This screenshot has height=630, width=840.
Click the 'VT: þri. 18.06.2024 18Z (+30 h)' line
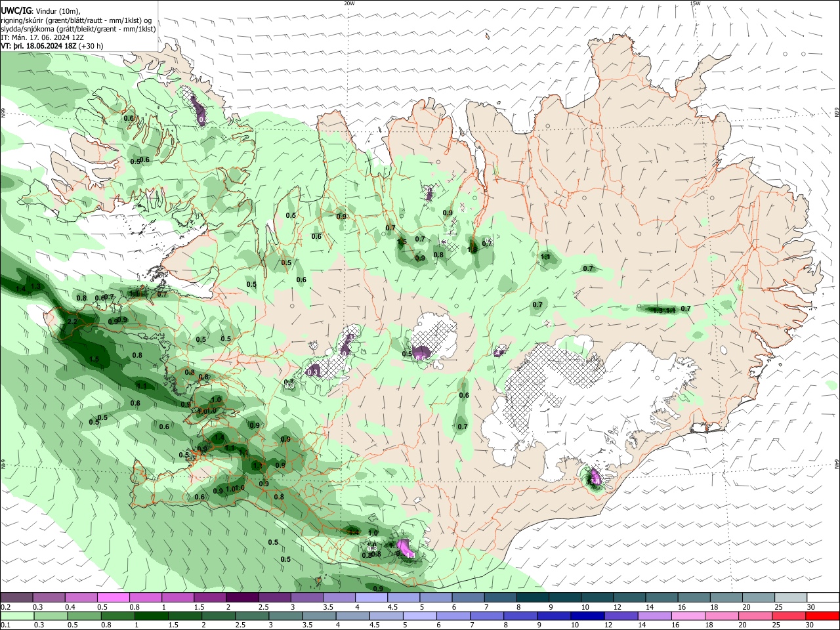coord(52,46)
